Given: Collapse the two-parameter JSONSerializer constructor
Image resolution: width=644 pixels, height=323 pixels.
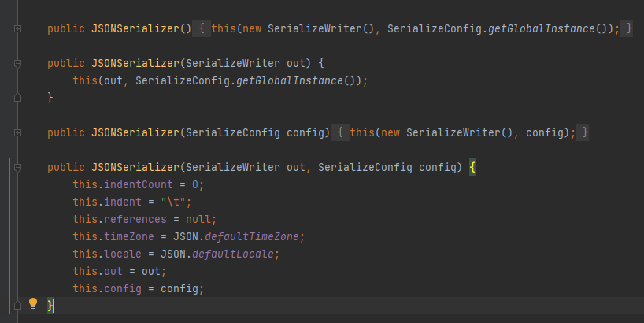Looking at the screenshot, I should click(x=17, y=167).
